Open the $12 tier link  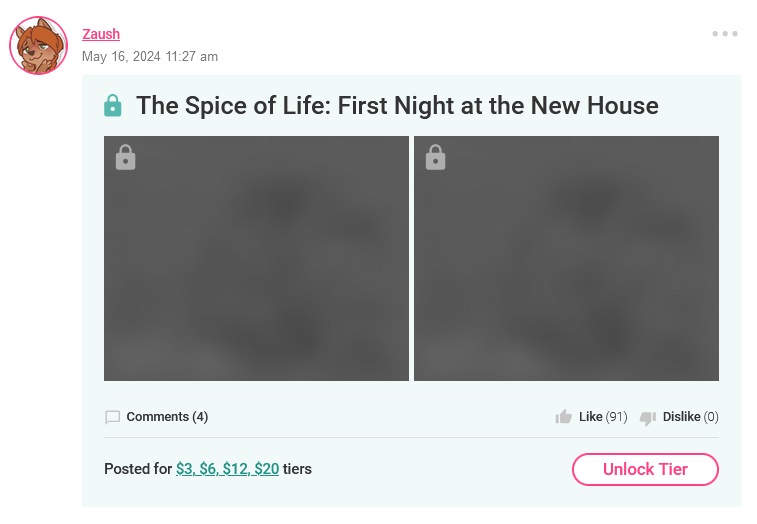(234, 469)
